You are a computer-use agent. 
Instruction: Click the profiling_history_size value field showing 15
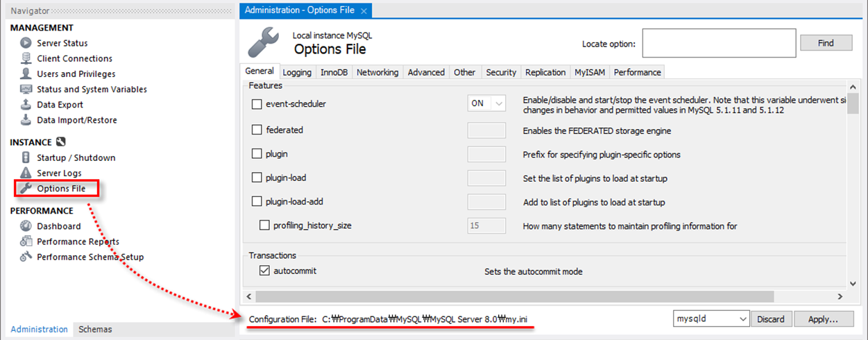pyautogui.click(x=486, y=226)
